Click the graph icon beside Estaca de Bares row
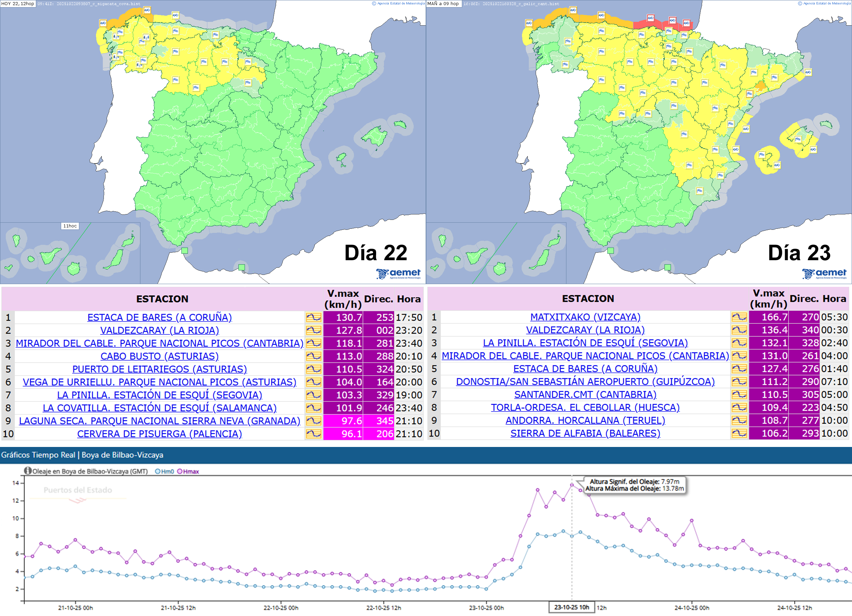 click(x=313, y=317)
